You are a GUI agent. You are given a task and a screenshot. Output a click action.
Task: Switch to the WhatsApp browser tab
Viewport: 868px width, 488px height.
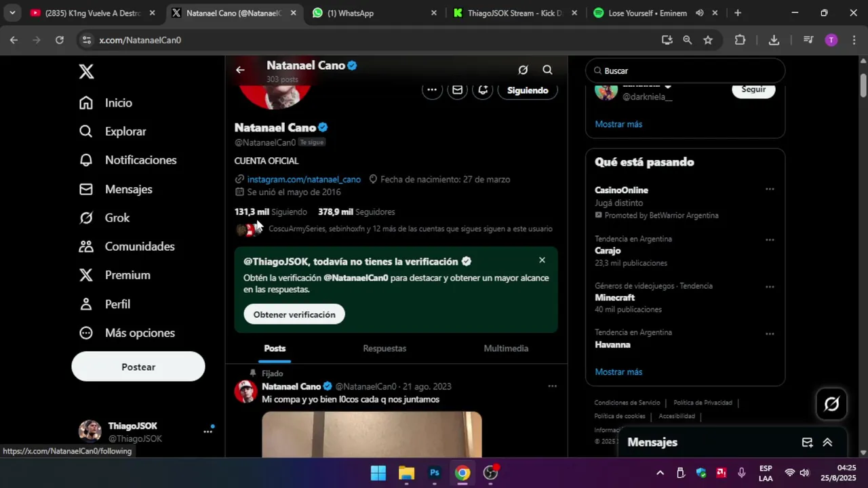point(375,13)
